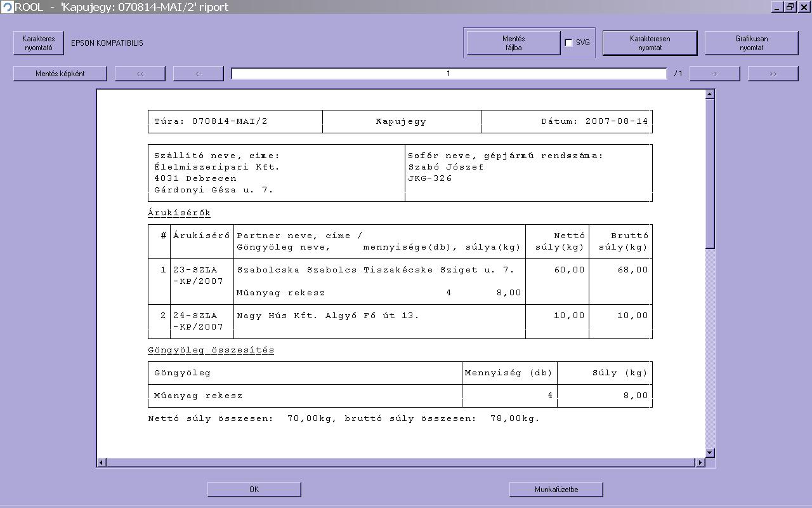Click the Karakteres nyomtató button

coord(39,43)
